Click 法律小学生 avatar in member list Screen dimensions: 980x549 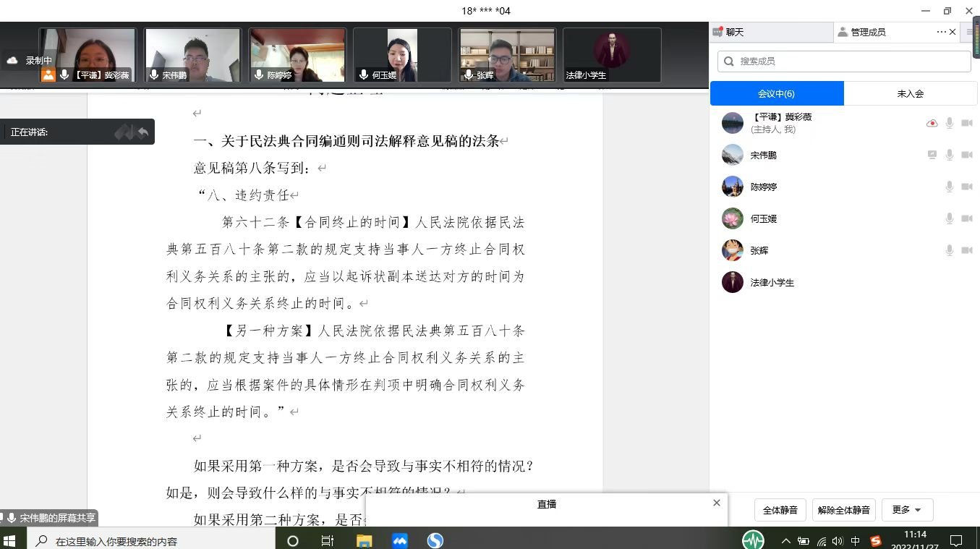click(732, 282)
